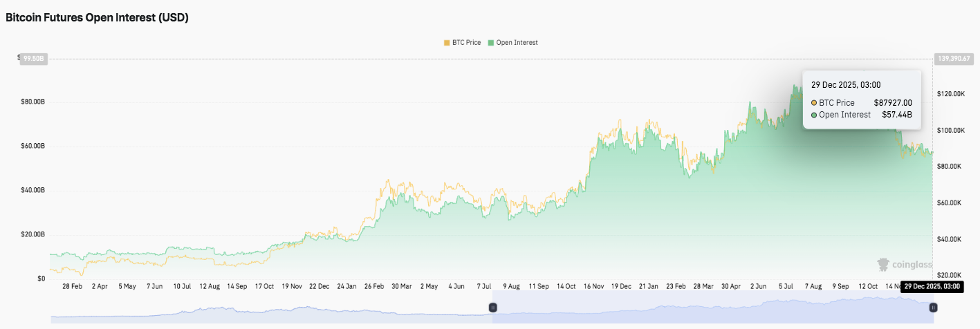Click the 28 Feb date on time axis
The height and width of the screenshot is (329, 980).
pos(72,285)
